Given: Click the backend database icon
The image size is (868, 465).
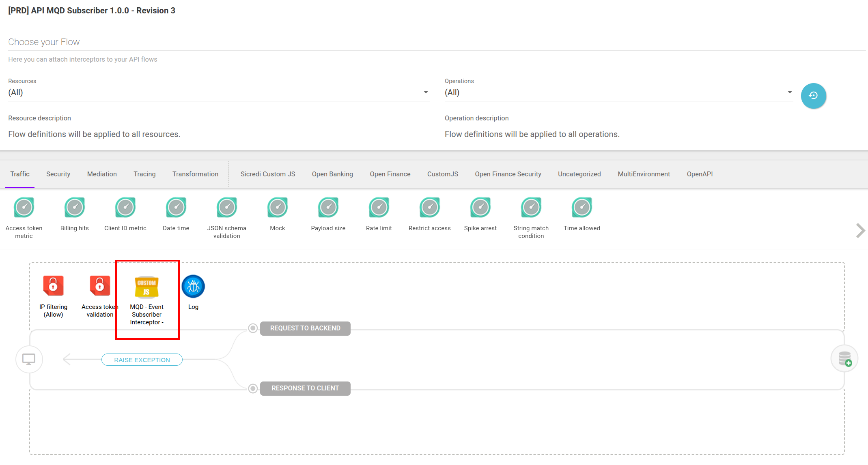Looking at the screenshot, I should point(844,359).
